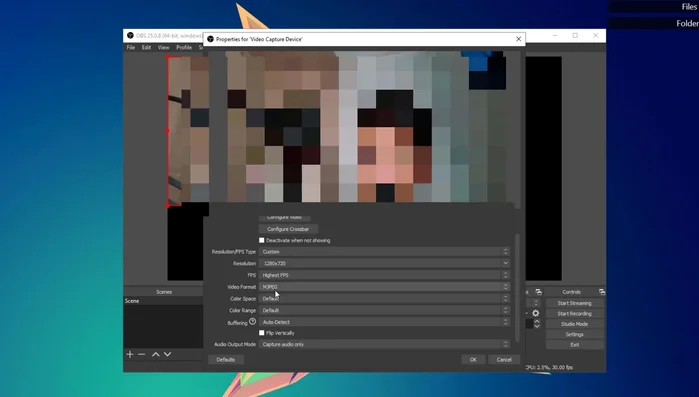
Task: Close the Properties dialog with the X
Action: click(518, 39)
